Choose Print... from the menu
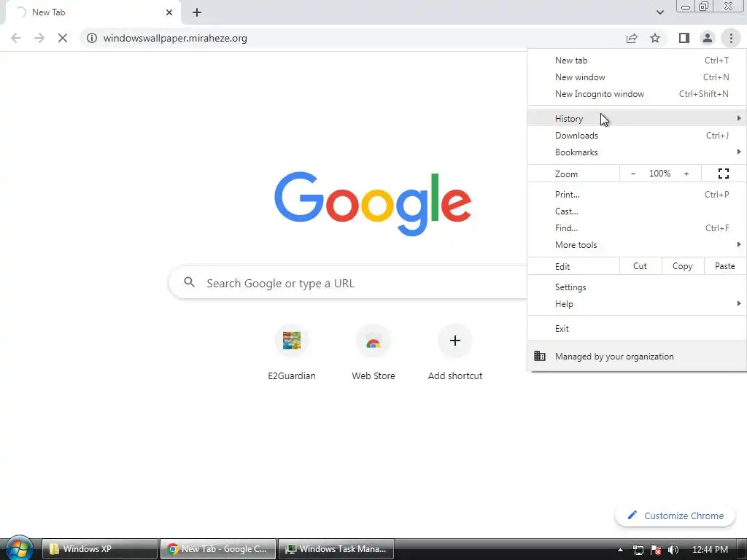The height and width of the screenshot is (560, 747). pyautogui.click(x=637, y=194)
